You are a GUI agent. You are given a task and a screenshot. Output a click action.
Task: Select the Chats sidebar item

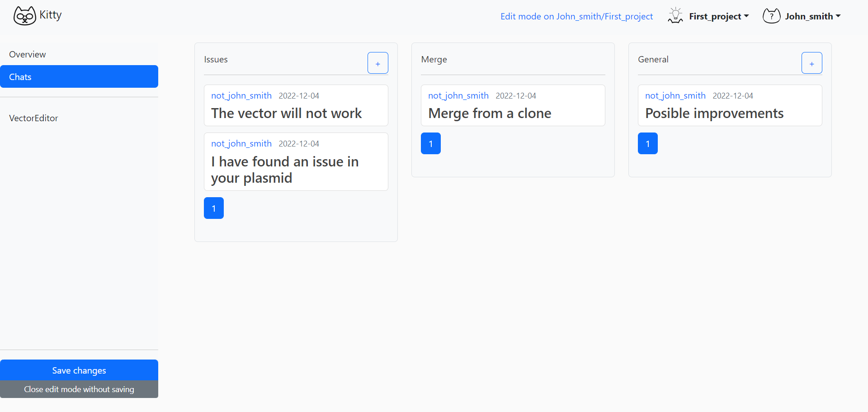click(79, 76)
